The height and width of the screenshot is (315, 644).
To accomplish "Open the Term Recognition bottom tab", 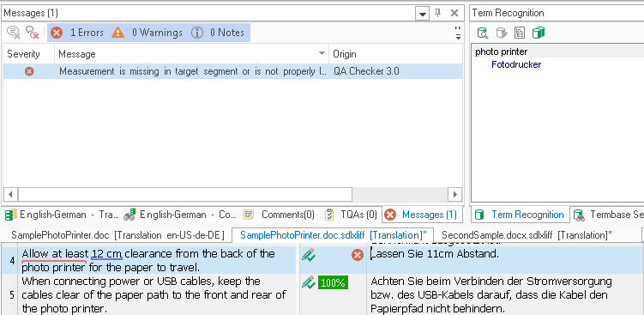I will [x=520, y=215].
